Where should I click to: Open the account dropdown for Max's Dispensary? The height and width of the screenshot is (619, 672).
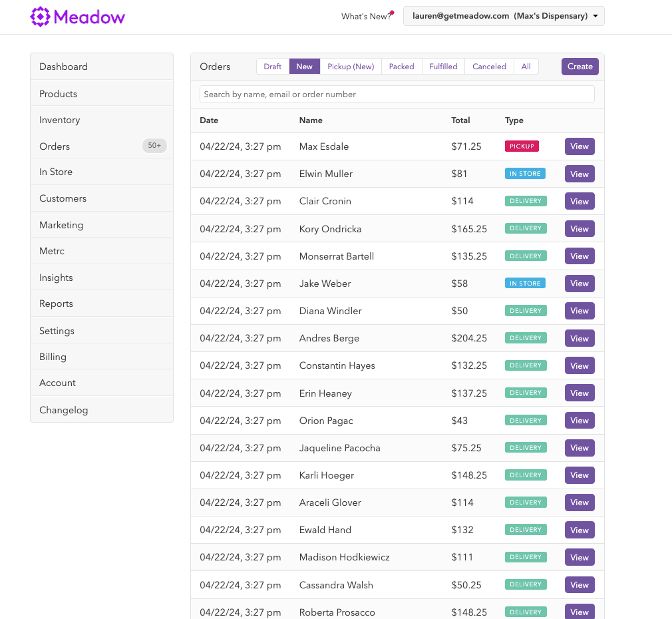point(504,15)
